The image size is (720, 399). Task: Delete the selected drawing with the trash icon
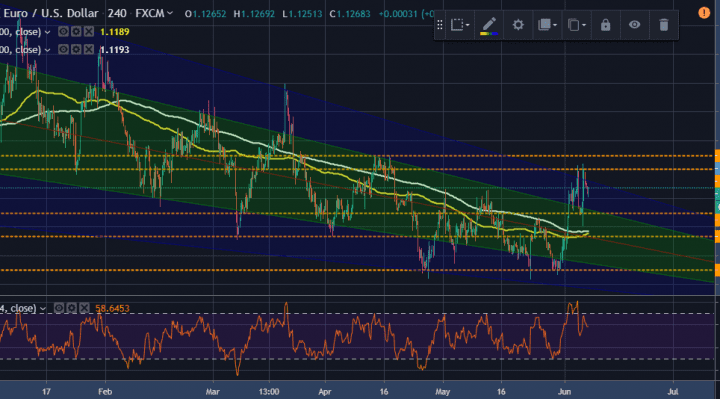coord(664,25)
